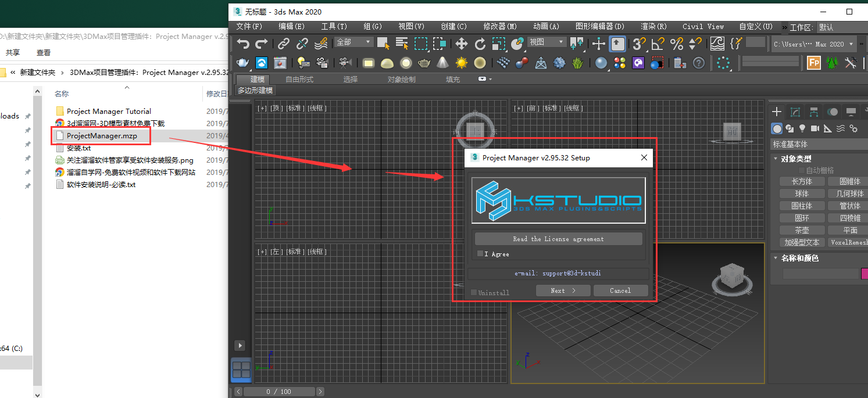
Task: Open the 编辑(E) menu
Action: point(291,27)
